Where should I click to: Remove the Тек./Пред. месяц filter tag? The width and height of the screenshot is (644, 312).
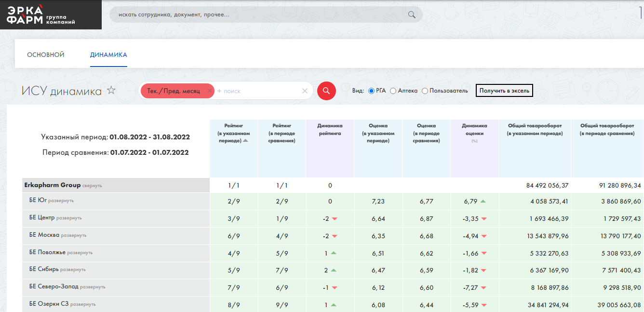click(x=209, y=91)
